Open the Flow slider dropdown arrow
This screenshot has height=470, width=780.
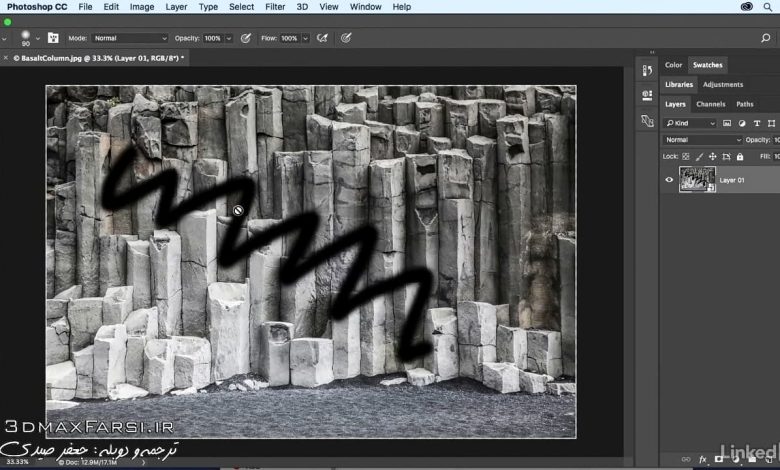305,38
